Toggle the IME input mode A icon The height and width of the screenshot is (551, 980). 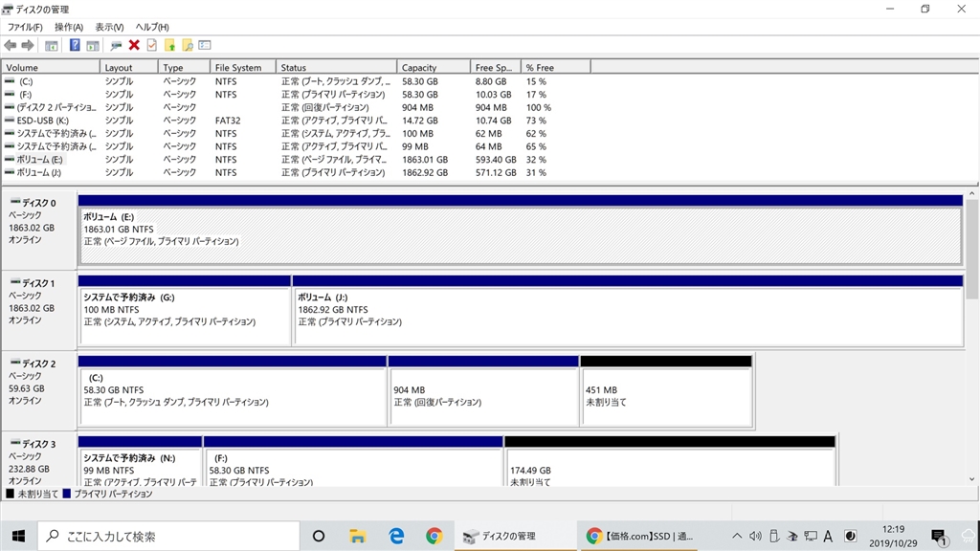[828, 536]
